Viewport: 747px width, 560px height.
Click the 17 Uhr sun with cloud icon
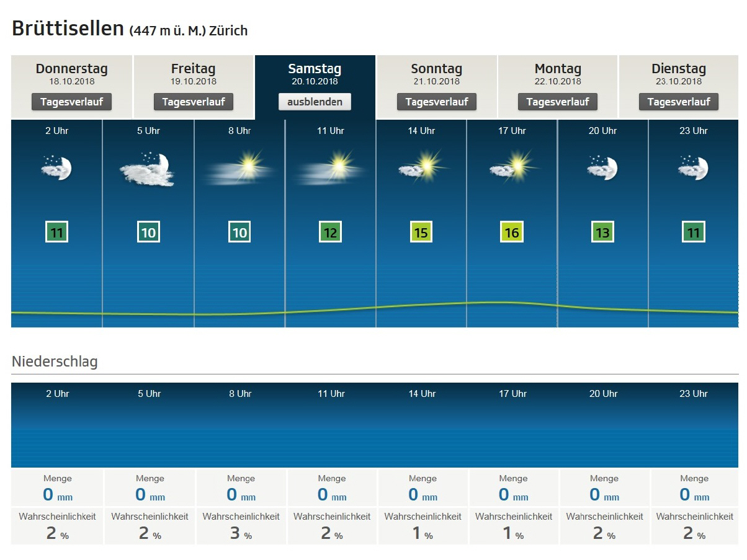pos(512,165)
